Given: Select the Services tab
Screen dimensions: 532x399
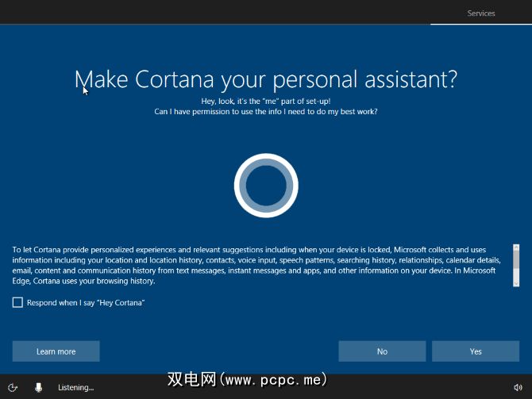Looking at the screenshot, I should point(480,13).
